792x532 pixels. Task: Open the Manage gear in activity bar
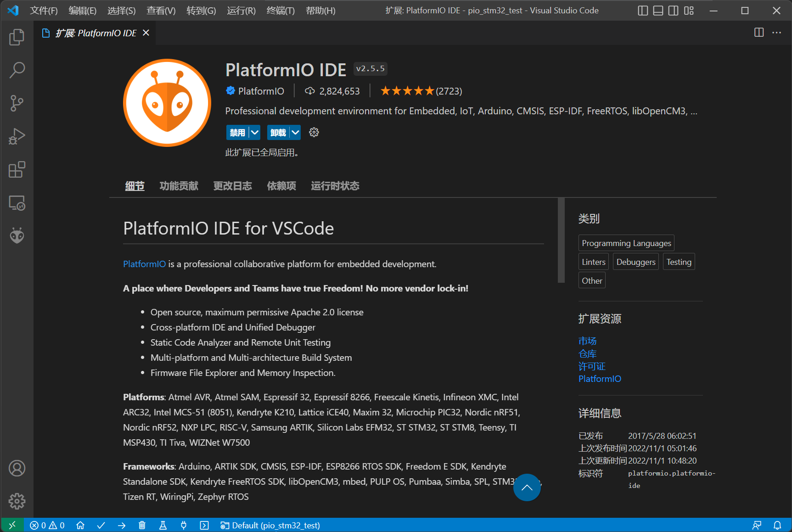tap(17, 501)
